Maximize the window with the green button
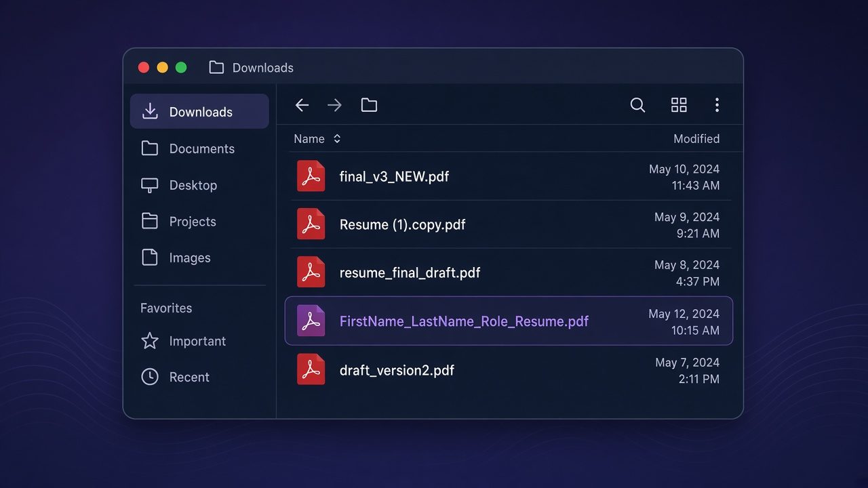 (181, 67)
